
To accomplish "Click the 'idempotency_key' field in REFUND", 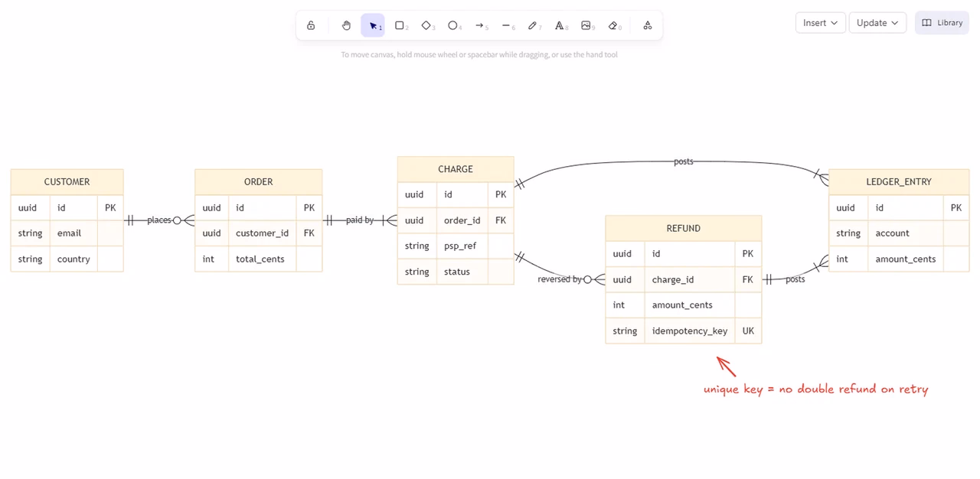I will pos(690,331).
